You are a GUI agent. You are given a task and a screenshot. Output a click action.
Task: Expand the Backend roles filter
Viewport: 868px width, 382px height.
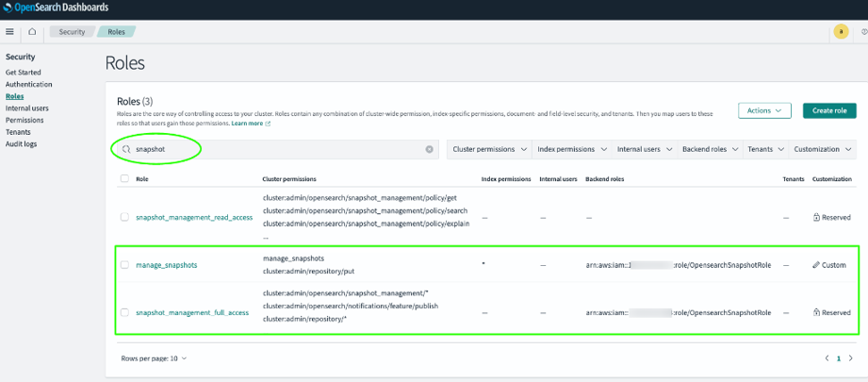(x=710, y=149)
